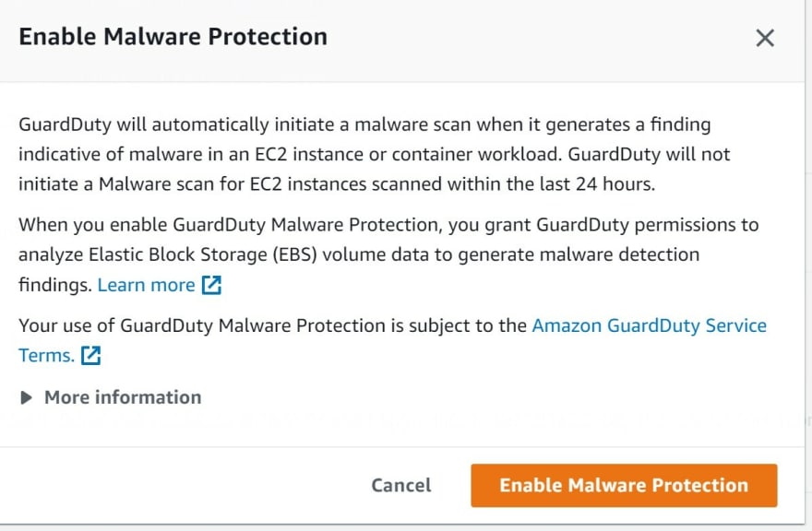This screenshot has height=531, width=812.
Task: Click paragraph about granting GuardDuty permissions
Action: pos(388,254)
